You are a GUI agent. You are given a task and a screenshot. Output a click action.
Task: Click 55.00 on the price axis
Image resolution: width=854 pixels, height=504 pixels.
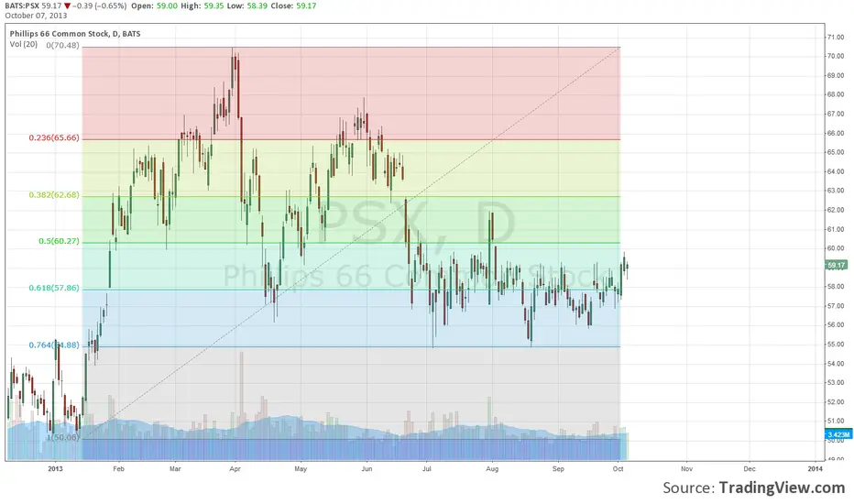(x=836, y=345)
